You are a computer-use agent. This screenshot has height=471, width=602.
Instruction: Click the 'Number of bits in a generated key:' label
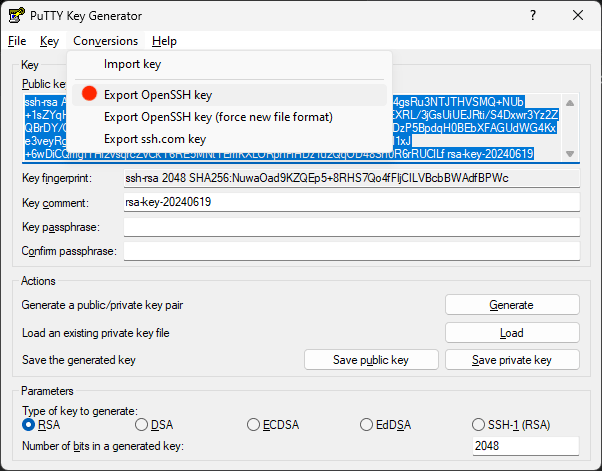(x=103, y=446)
